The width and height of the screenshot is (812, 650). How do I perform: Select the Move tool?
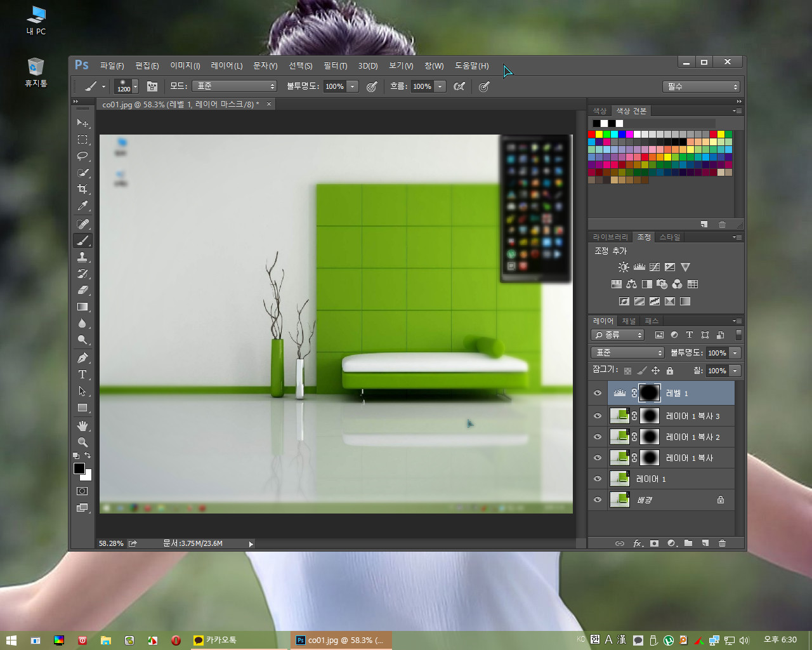click(x=82, y=123)
